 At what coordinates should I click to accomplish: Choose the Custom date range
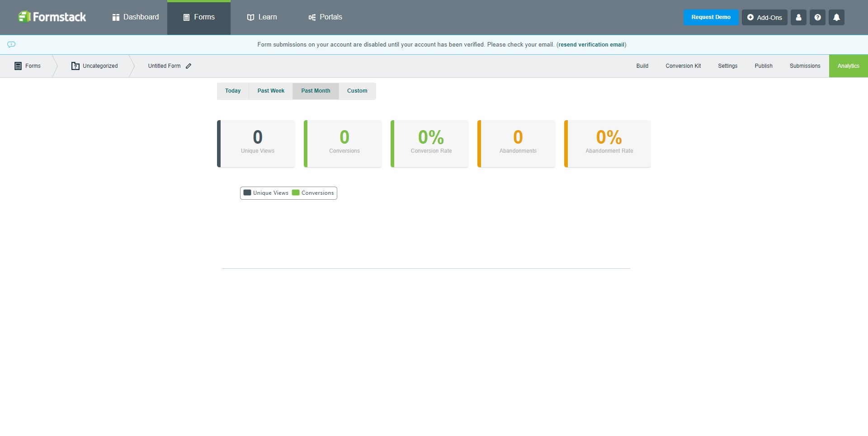point(357,91)
